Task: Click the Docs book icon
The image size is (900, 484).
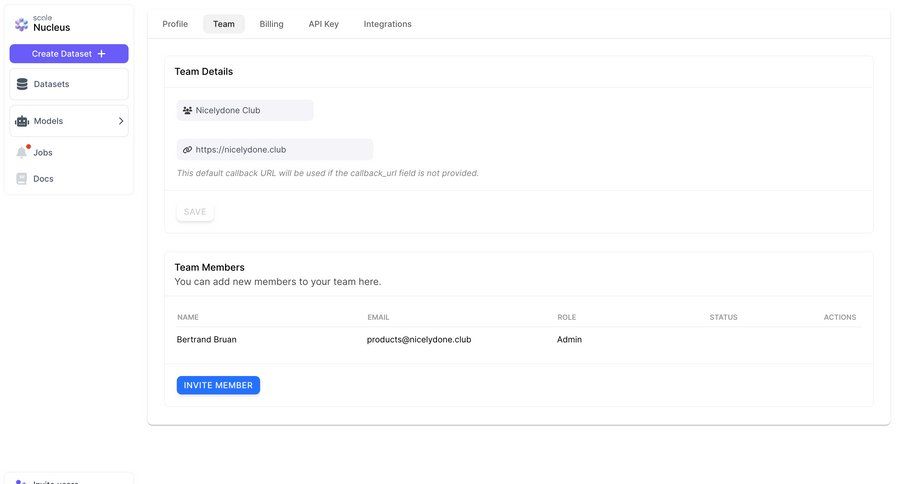Action: click(x=22, y=179)
